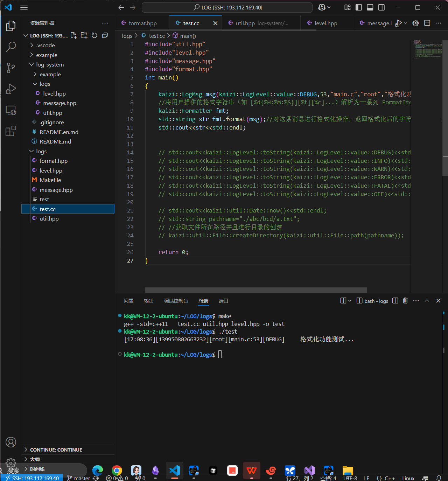
Task: Open the 输出 output panel tab
Action: click(x=148, y=301)
